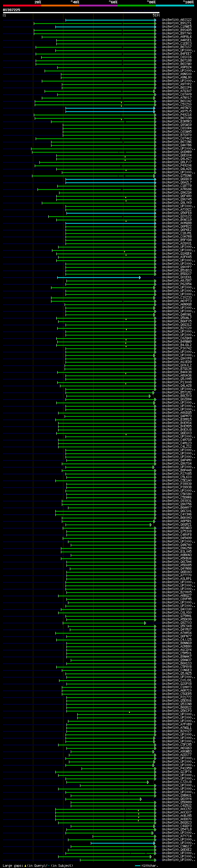Open hit UniRef100_B9S2T1
197x868 pixels.
177,23
